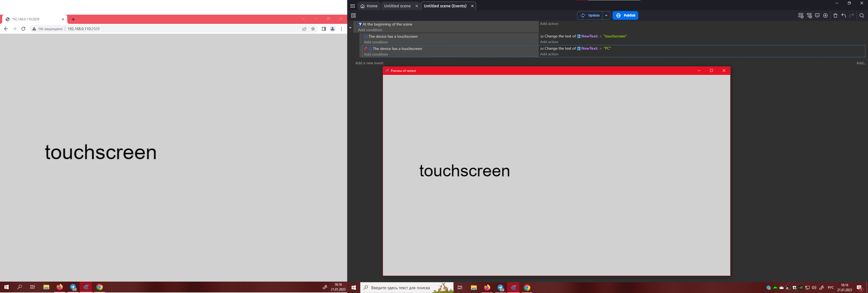Screen dimensions: 868x293
Task: Delete selected event with trash icon
Action: pos(836,15)
